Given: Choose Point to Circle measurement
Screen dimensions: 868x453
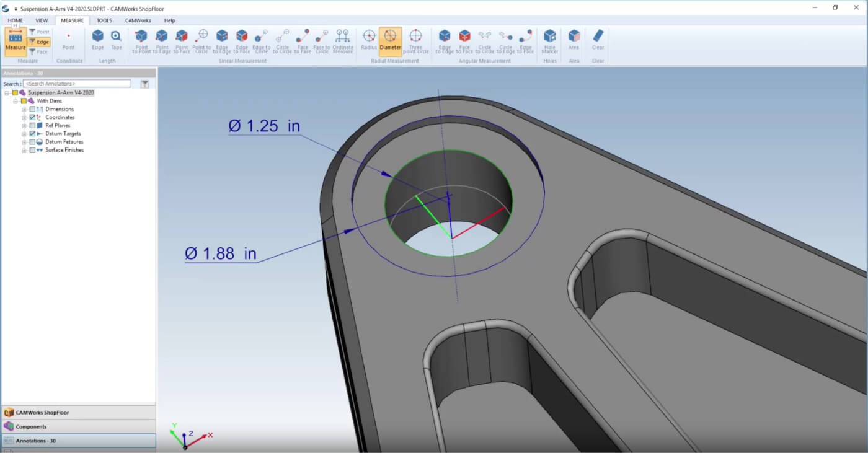Looking at the screenshot, I should coord(201,42).
